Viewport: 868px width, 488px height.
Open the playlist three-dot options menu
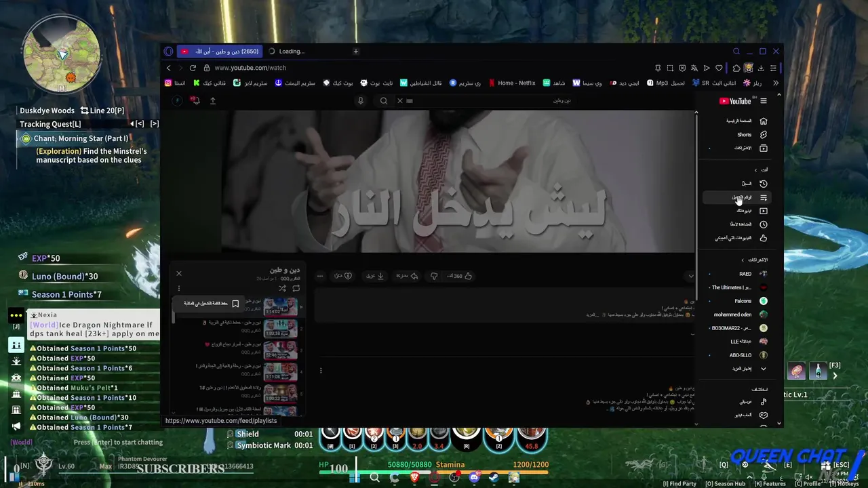coord(179,288)
